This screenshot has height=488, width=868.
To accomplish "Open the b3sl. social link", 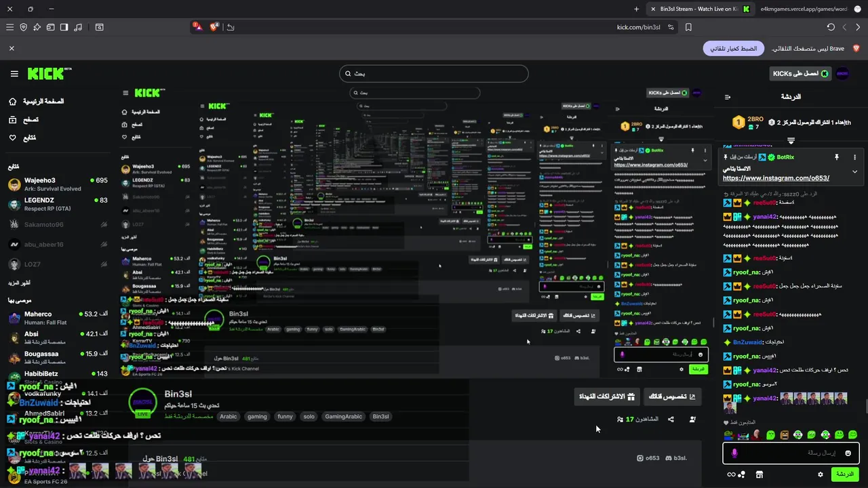I will tap(676, 458).
